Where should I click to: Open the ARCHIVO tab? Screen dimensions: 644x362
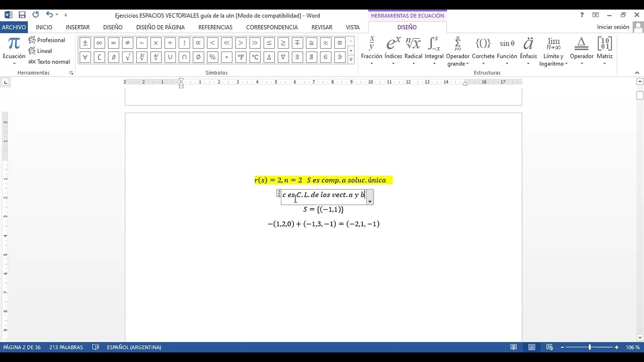tap(14, 27)
